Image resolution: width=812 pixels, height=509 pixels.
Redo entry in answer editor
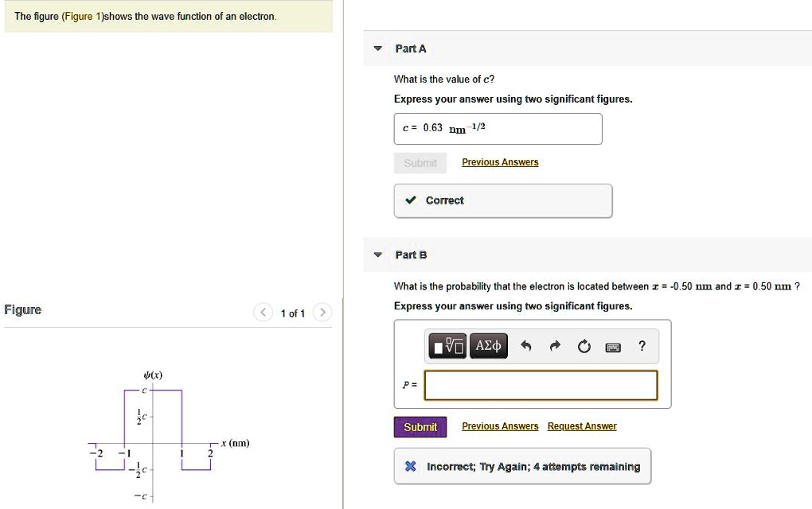555,346
